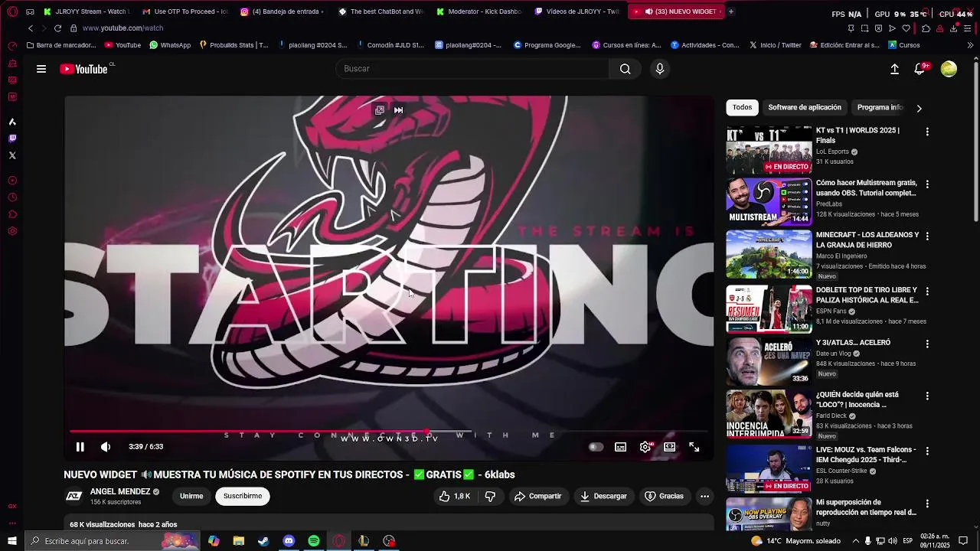Image resolution: width=980 pixels, height=551 pixels.
Task: Open options for Multistream OBS tutorial video
Action: pyautogui.click(x=927, y=184)
